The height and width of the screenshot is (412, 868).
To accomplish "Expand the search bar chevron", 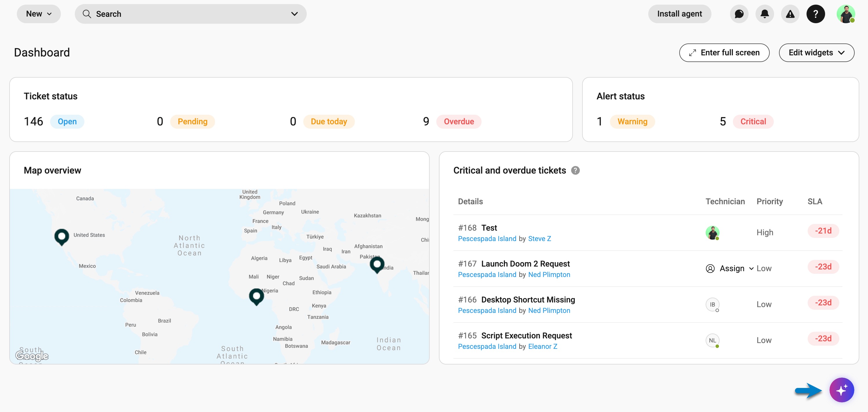I will click(x=294, y=14).
